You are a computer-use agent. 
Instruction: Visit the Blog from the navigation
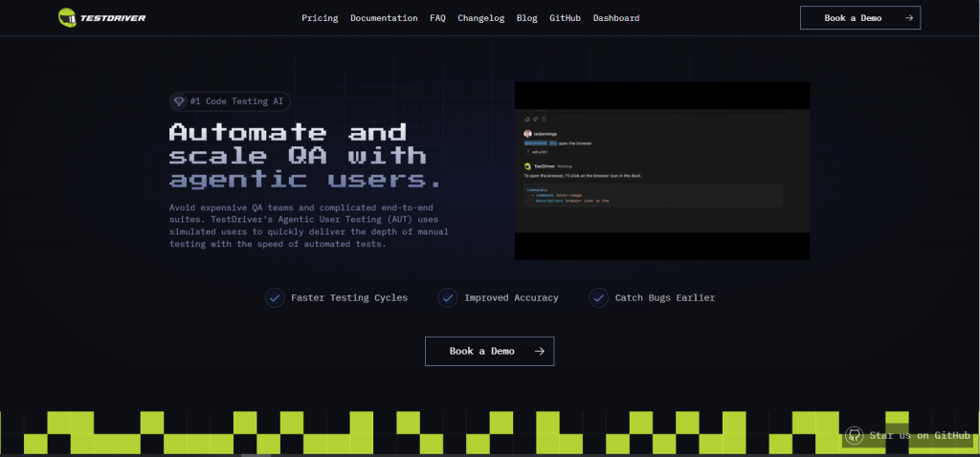[x=527, y=18]
